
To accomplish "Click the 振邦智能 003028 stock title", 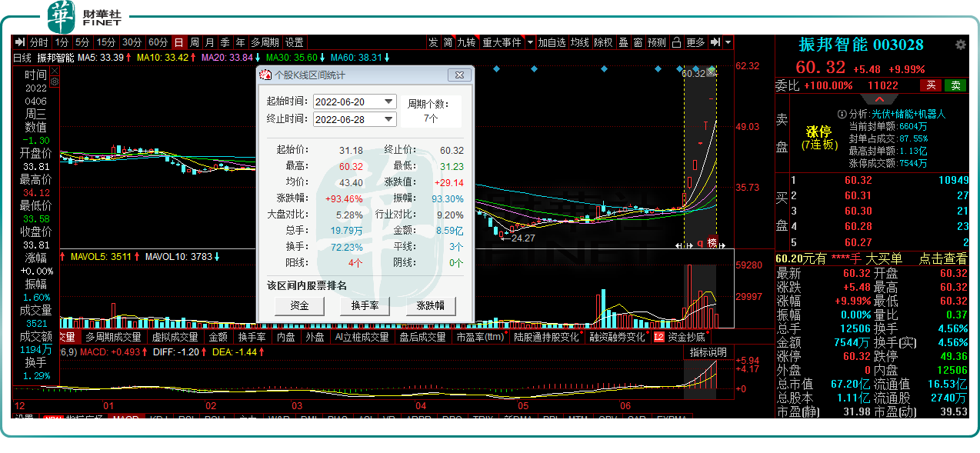I will tap(861, 45).
